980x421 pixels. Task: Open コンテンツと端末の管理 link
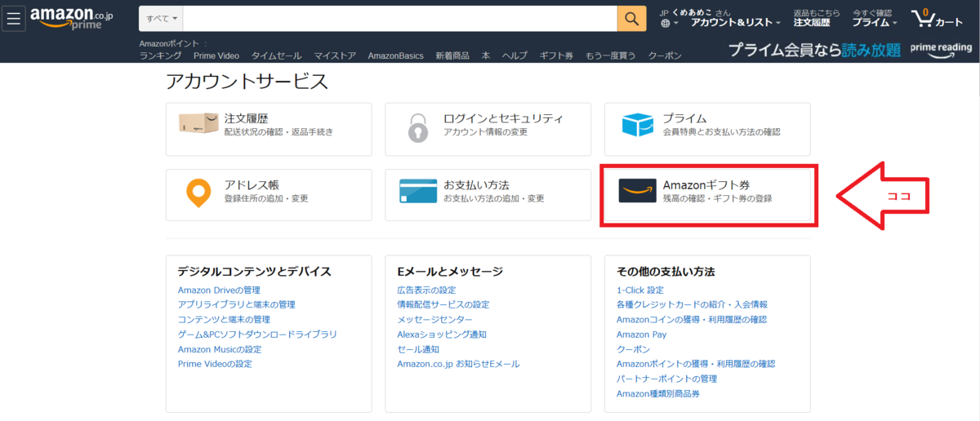[x=224, y=319]
